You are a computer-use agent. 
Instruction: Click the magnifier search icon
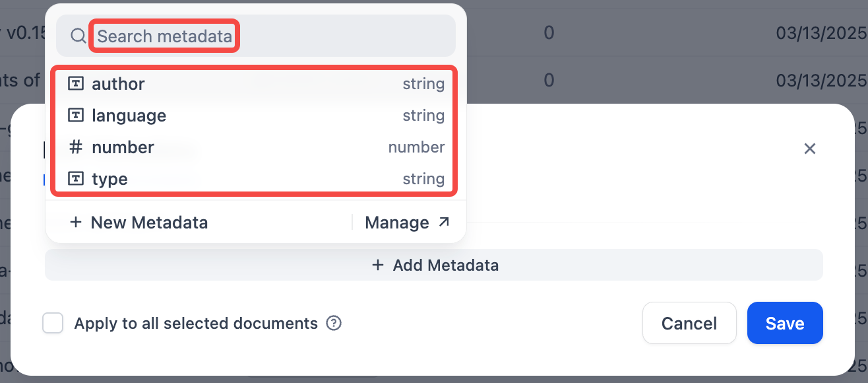(x=78, y=36)
